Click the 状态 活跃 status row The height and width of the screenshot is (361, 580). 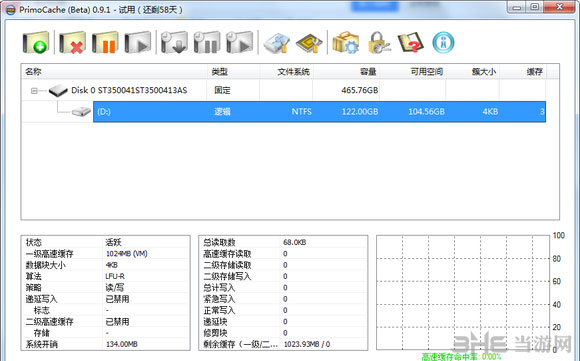point(105,242)
